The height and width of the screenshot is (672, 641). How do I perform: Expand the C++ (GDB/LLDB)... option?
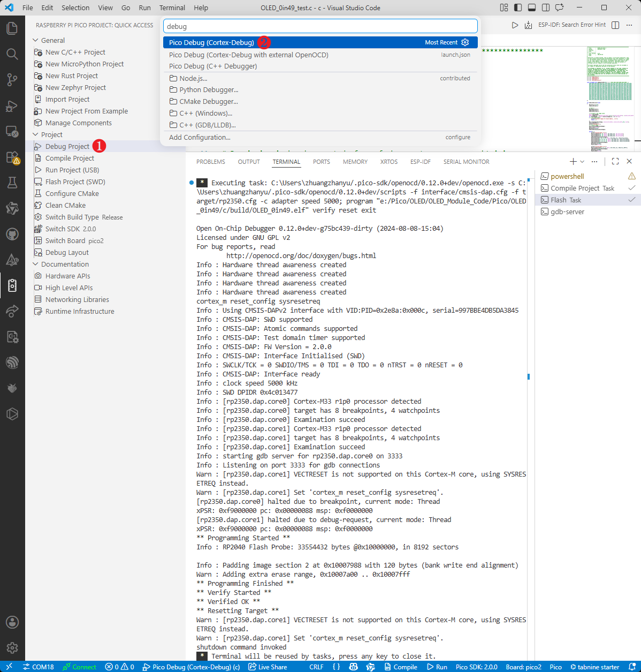(320, 125)
